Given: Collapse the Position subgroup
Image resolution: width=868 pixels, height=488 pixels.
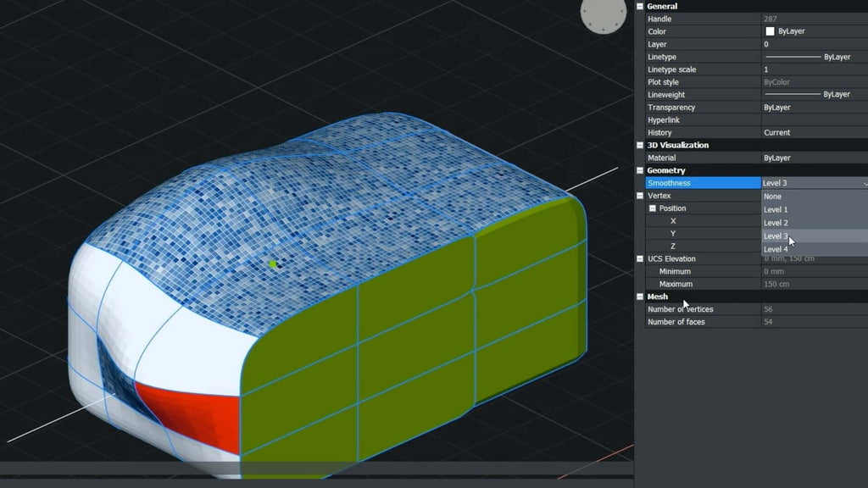Looking at the screenshot, I should [652, 208].
